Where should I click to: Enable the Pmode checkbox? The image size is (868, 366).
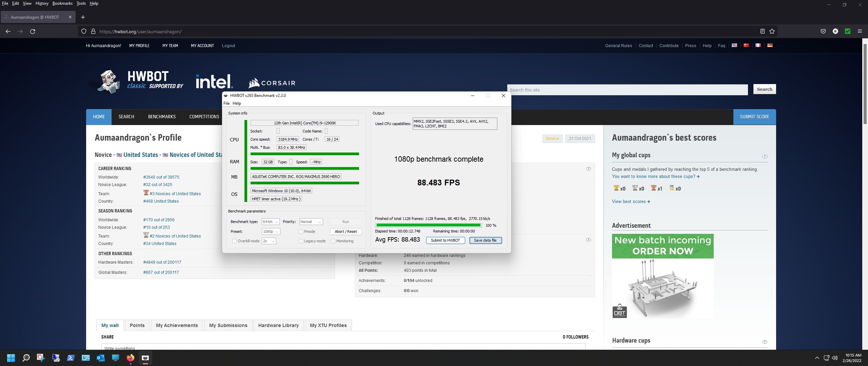point(301,231)
